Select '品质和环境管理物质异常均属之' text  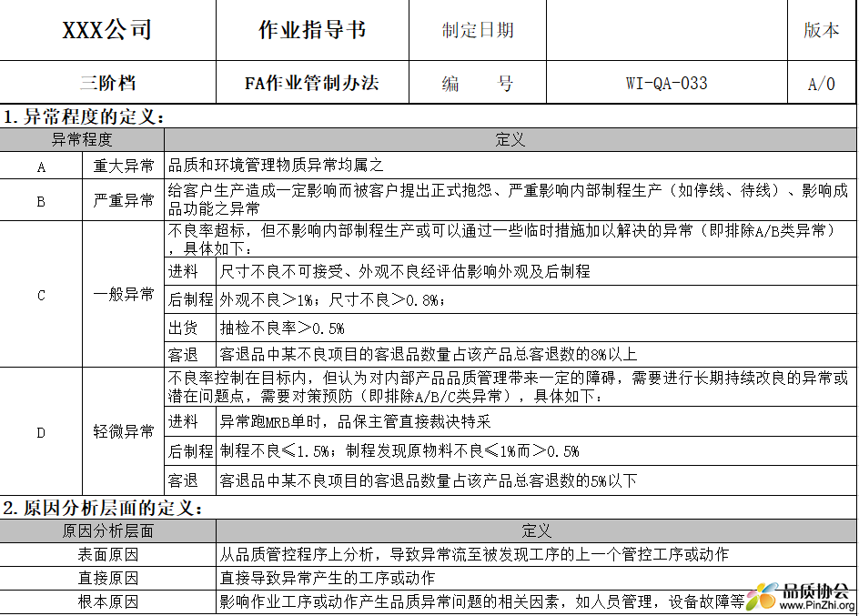tap(276, 165)
